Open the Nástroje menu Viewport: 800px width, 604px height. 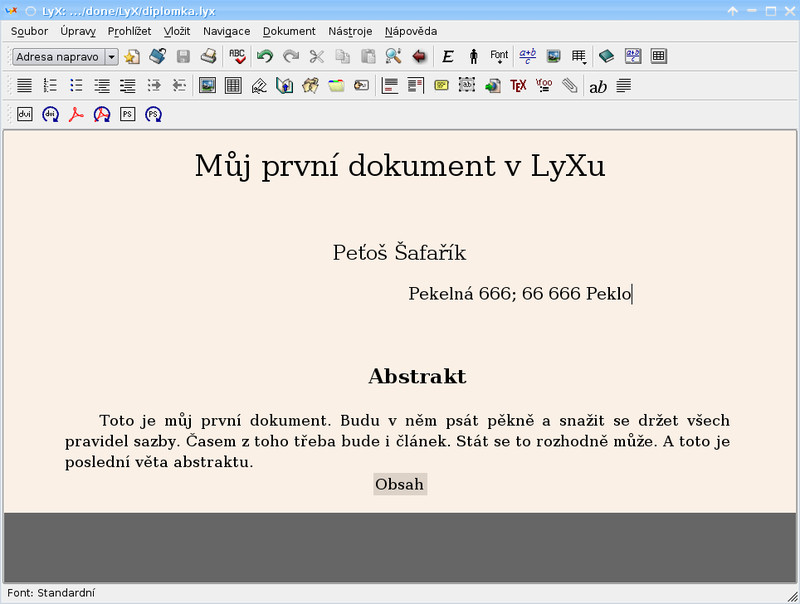tap(350, 31)
